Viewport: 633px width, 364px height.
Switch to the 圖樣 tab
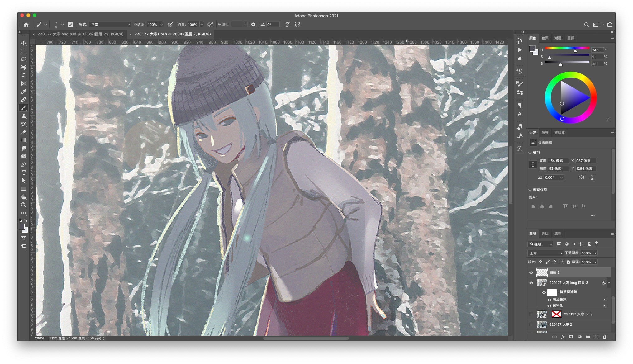570,38
